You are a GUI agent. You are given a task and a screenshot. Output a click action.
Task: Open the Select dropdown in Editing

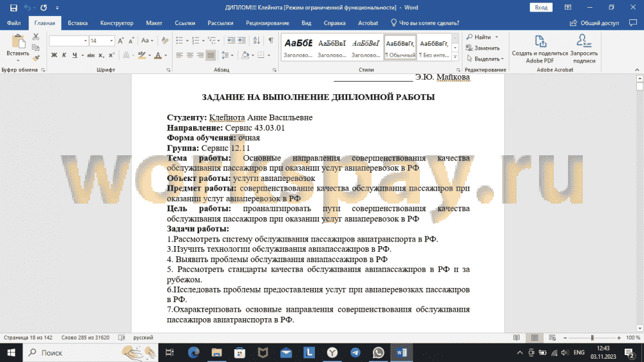(x=485, y=59)
